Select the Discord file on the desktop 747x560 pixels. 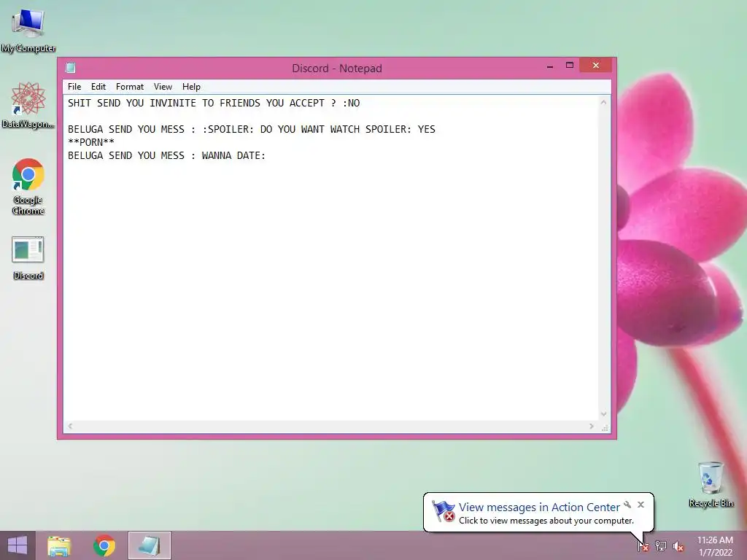pos(28,258)
